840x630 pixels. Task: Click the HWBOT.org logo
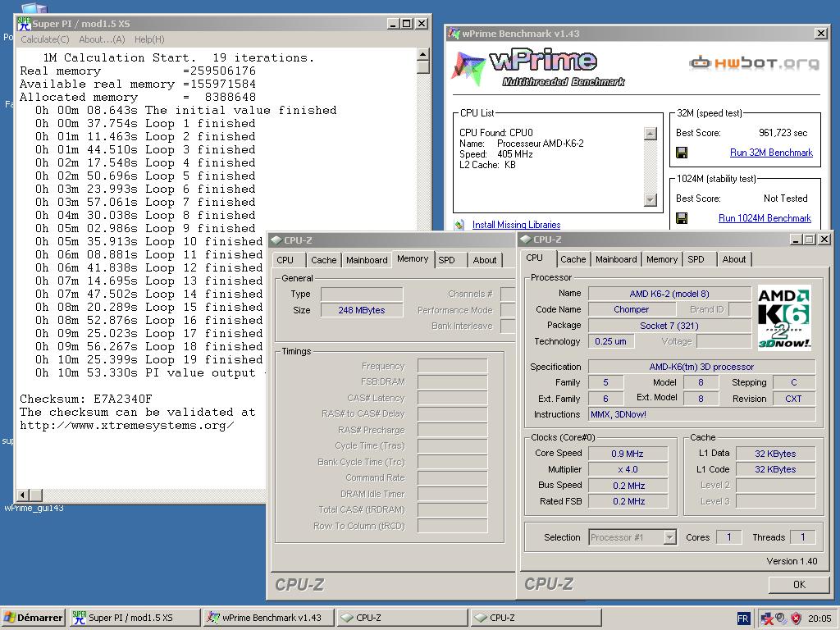click(754, 62)
